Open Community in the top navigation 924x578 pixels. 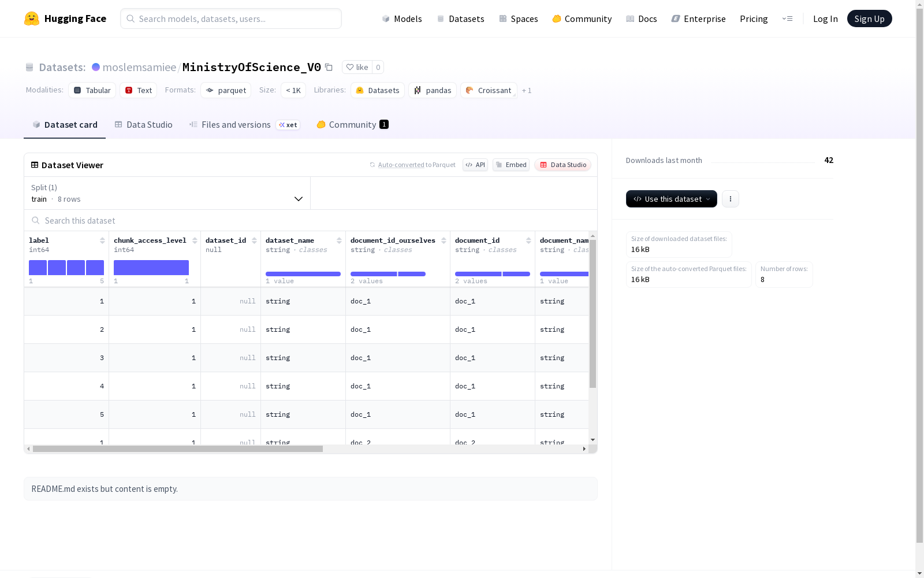[582, 18]
